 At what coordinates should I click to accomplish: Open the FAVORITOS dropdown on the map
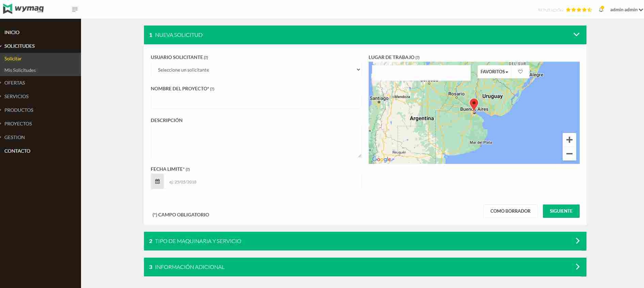(x=494, y=72)
